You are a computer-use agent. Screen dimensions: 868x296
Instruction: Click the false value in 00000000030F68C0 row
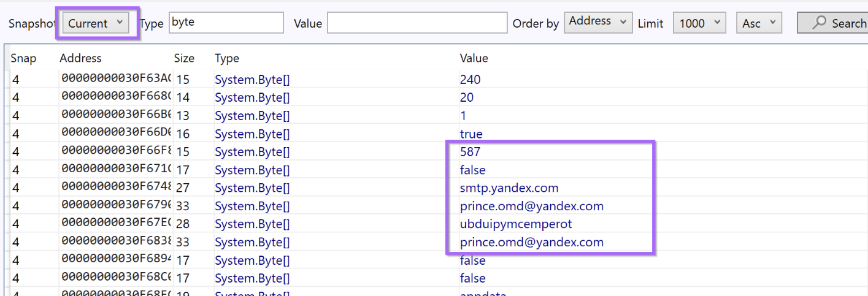473,278
